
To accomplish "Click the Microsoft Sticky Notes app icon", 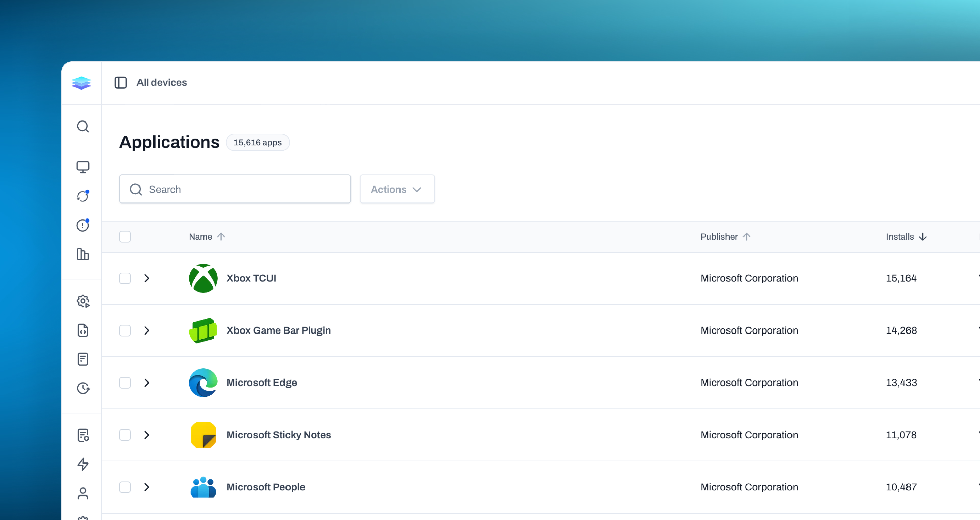I will pyautogui.click(x=203, y=435).
